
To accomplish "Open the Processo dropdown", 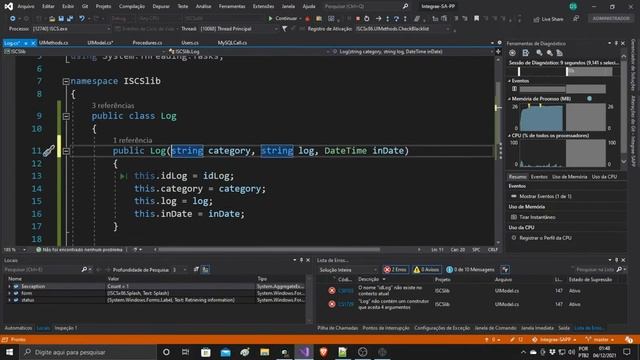I will 71,29.
